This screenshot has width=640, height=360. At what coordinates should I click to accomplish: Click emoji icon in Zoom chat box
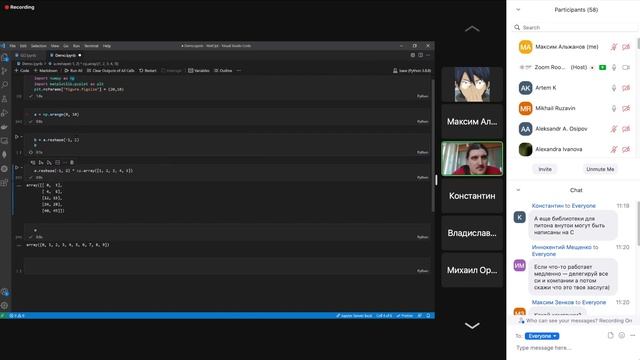[x=622, y=335]
